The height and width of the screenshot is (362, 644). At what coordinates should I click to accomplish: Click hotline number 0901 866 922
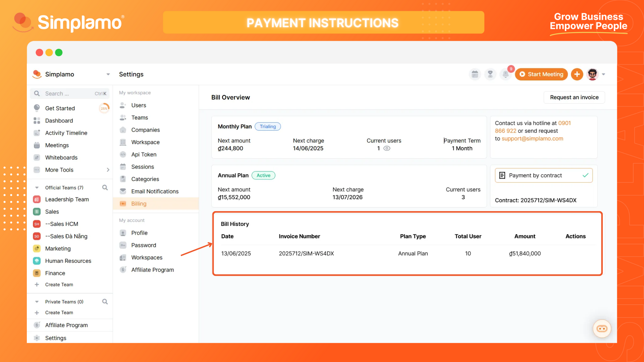click(x=533, y=127)
